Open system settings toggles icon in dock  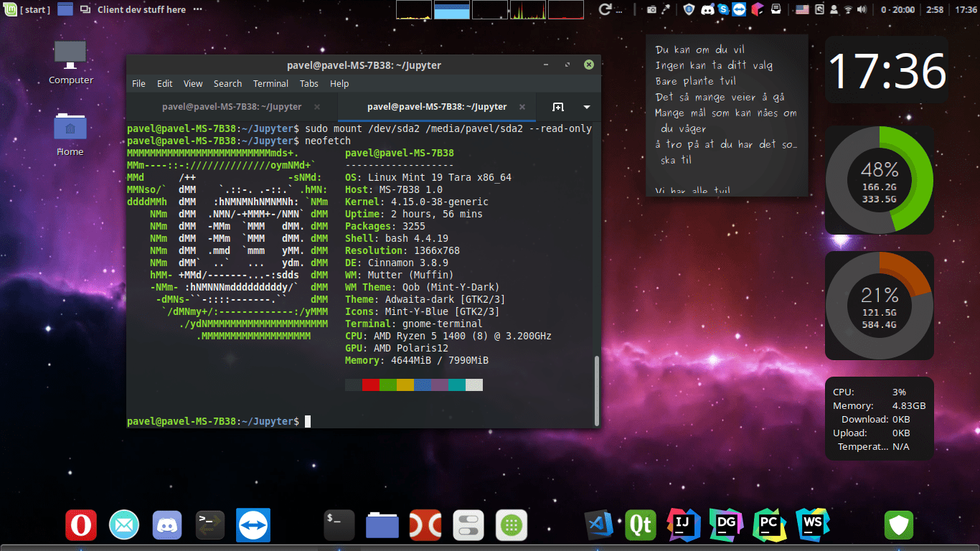pos(468,525)
